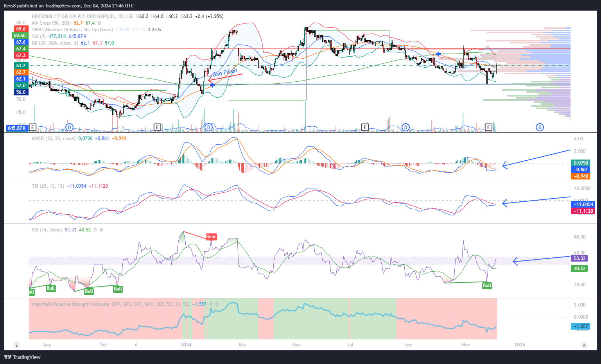Click the May label on time axis
This screenshot has height=364, width=601.
click(296, 345)
